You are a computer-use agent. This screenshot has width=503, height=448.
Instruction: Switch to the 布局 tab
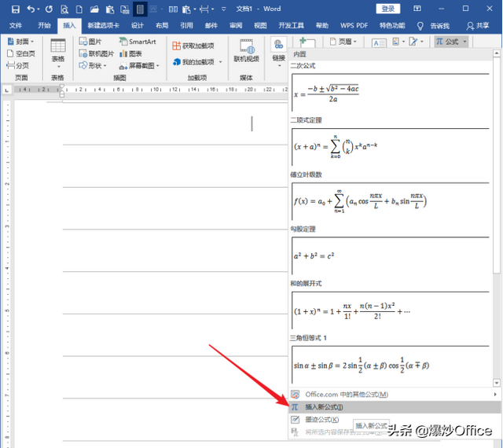(162, 25)
